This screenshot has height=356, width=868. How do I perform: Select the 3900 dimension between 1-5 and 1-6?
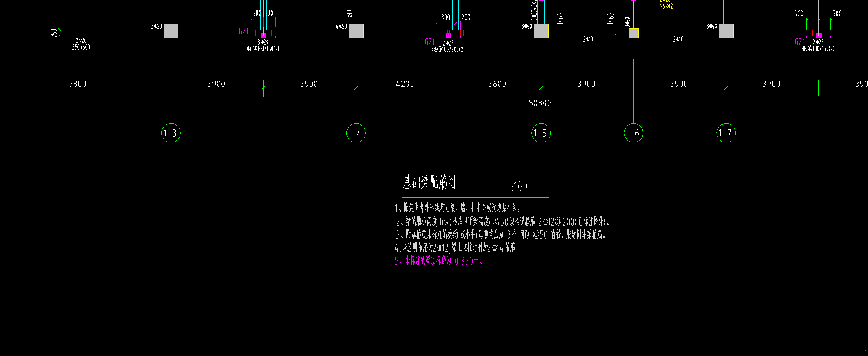point(586,84)
